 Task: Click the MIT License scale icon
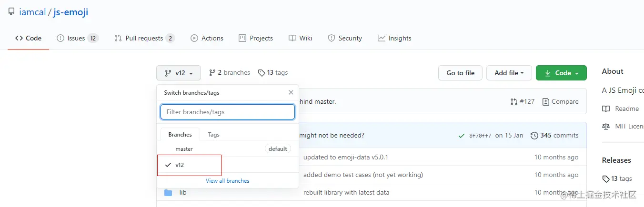606,126
